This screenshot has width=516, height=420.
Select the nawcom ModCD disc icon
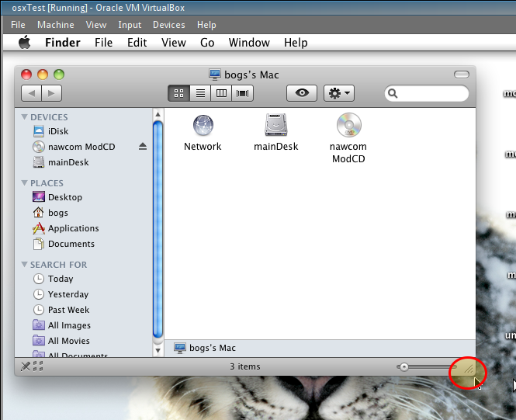[x=348, y=126]
